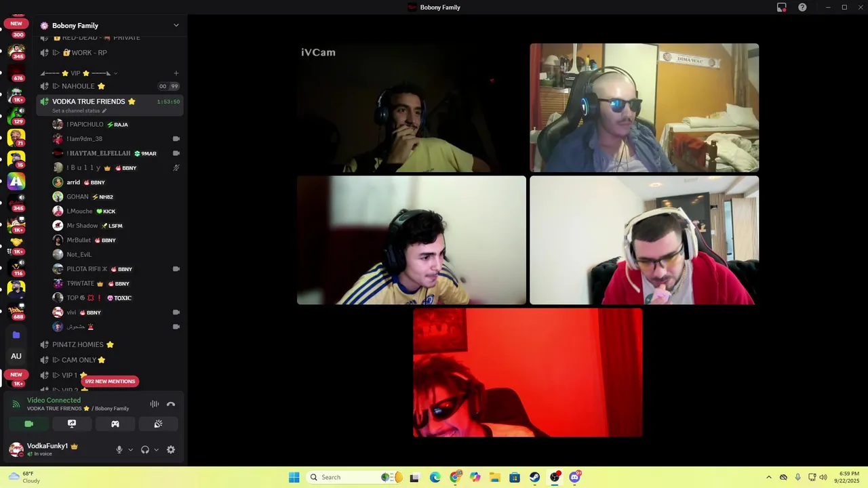The width and height of the screenshot is (868, 488).
Task: Select user LMouche in voice list
Action: click(x=115, y=211)
